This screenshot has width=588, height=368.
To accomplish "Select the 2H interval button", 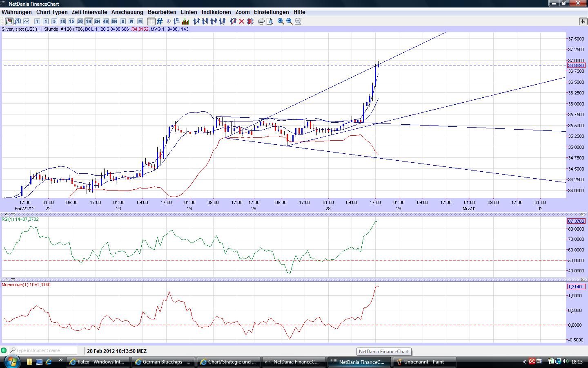I will click(x=97, y=21).
